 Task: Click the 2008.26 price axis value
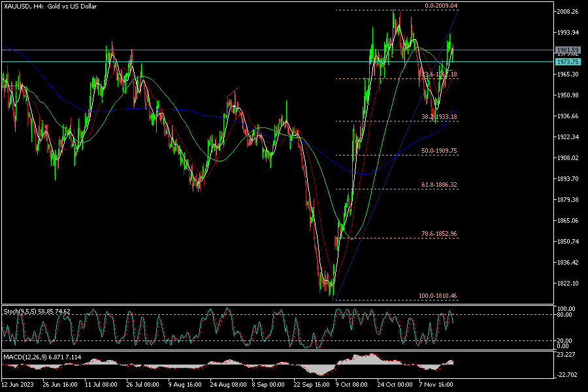(566, 12)
